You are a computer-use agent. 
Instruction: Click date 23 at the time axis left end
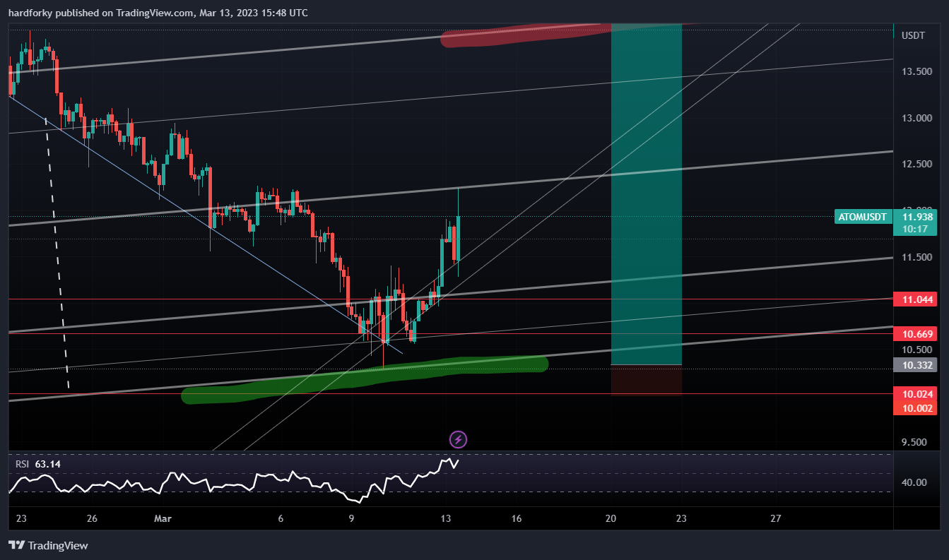point(21,518)
